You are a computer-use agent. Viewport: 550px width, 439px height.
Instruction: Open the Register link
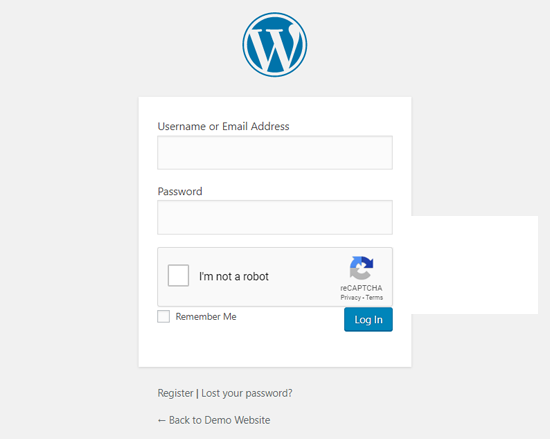[175, 393]
